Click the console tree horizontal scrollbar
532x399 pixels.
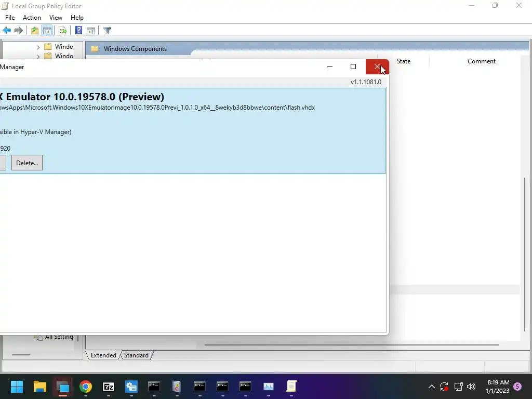[21, 355]
